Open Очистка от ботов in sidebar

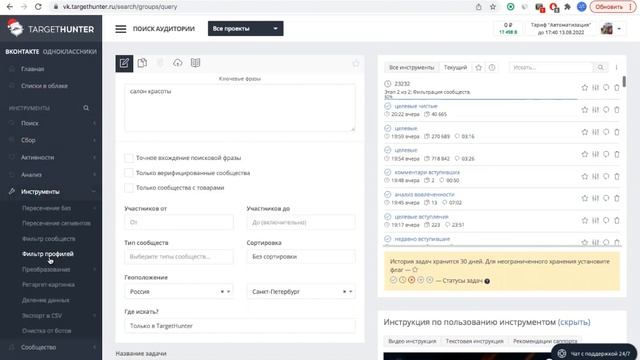(47, 331)
